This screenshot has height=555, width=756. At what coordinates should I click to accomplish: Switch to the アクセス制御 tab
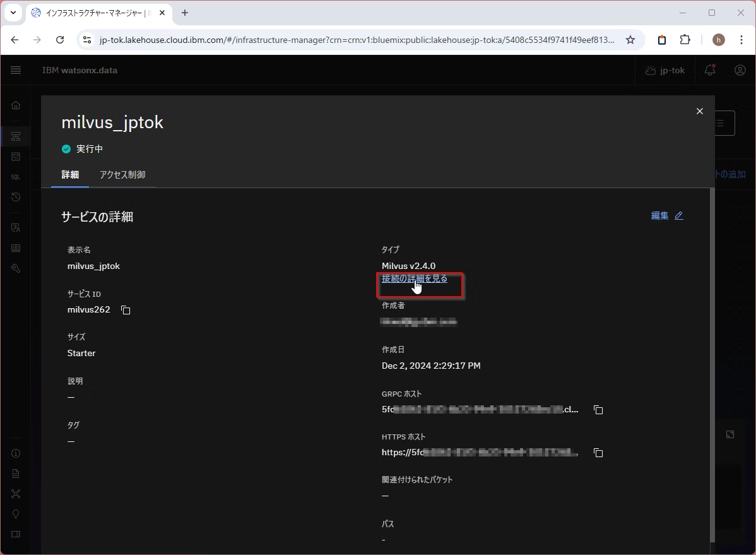tap(122, 175)
